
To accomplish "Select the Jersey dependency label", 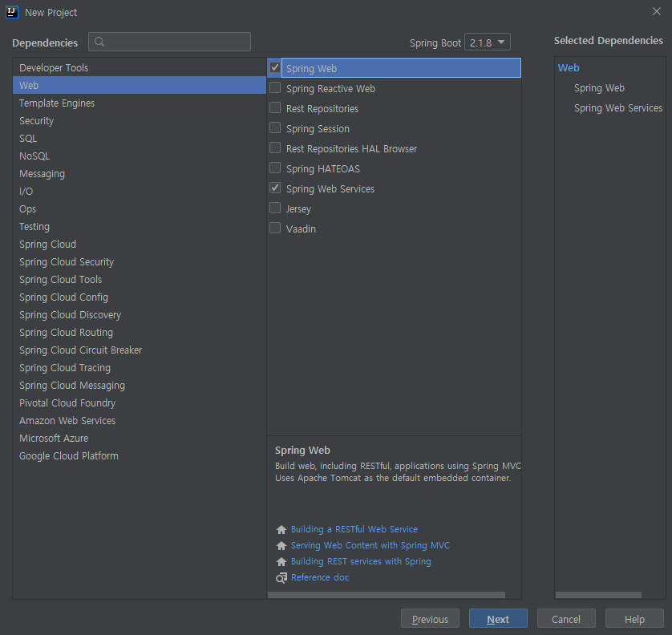I will pyautogui.click(x=298, y=209).
